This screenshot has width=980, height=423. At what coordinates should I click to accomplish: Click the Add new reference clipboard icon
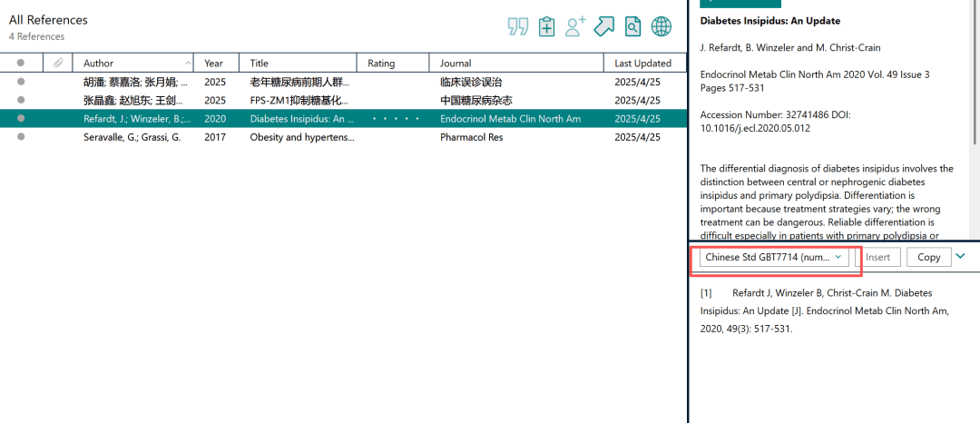pos(547,27)
